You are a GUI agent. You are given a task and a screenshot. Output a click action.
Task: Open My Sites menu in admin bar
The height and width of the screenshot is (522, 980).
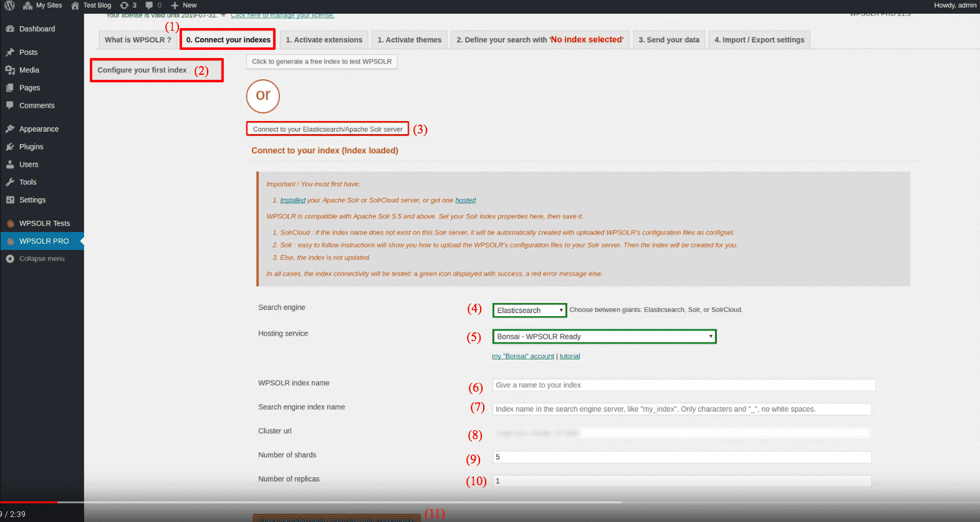(42, 5)
